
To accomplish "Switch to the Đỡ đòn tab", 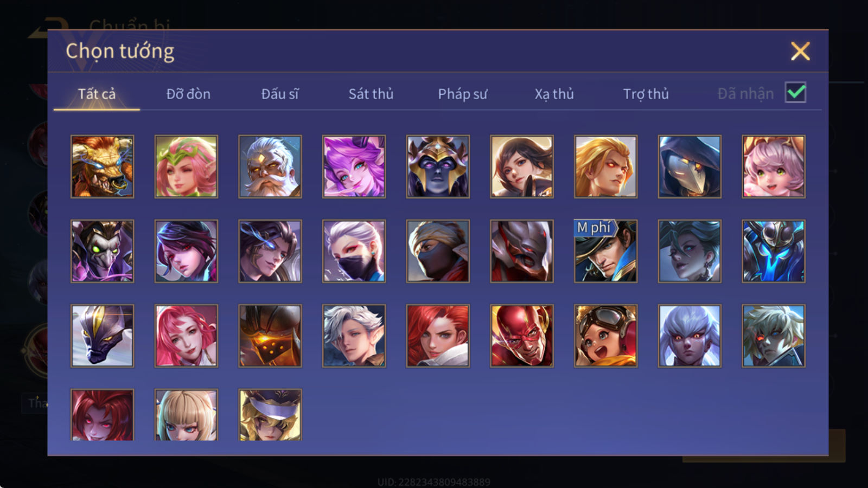I will point(188,94).
